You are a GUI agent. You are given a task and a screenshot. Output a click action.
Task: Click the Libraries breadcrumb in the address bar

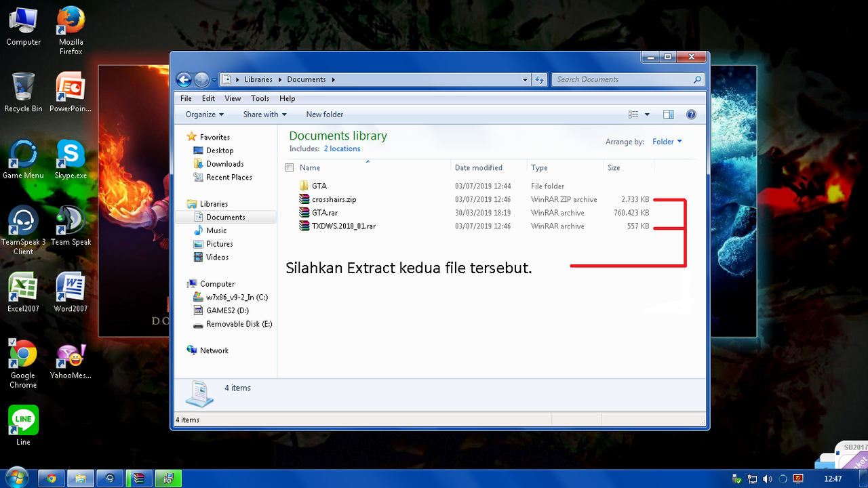coord(258,79)
